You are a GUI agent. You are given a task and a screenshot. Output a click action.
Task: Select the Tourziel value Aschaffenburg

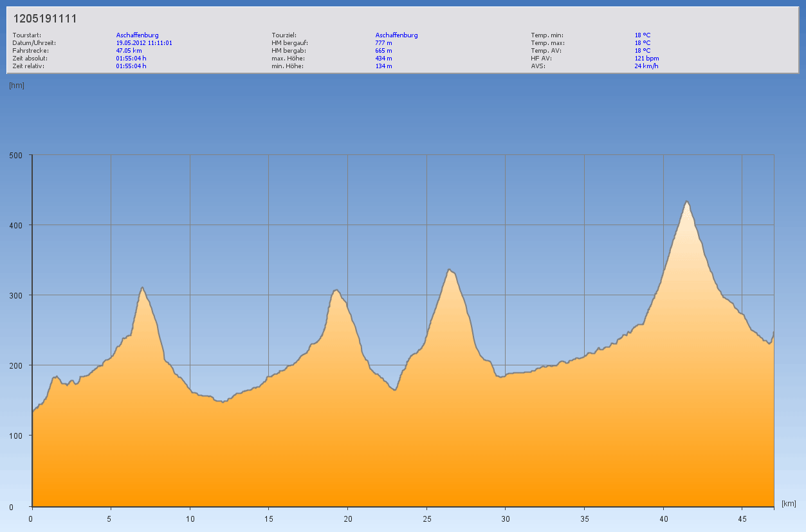(x=396, y=35)
